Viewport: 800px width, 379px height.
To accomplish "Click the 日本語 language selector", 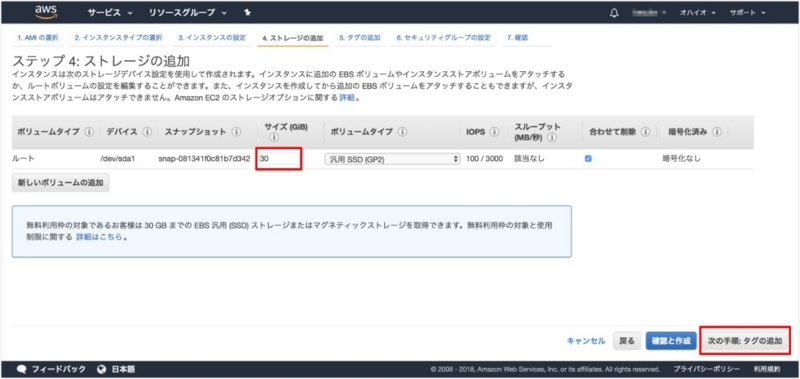I will click(123, 369).
